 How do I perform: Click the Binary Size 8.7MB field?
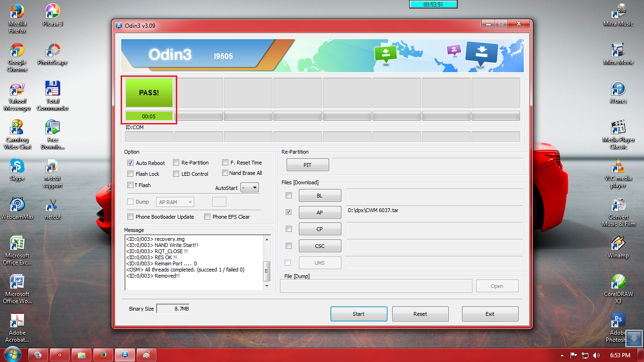pos(173,309)
